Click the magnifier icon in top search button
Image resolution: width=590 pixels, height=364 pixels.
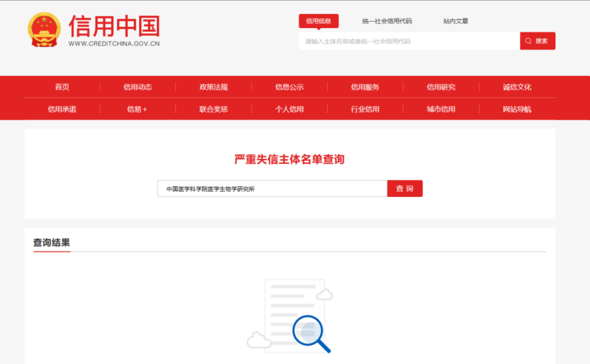[528, 41]
